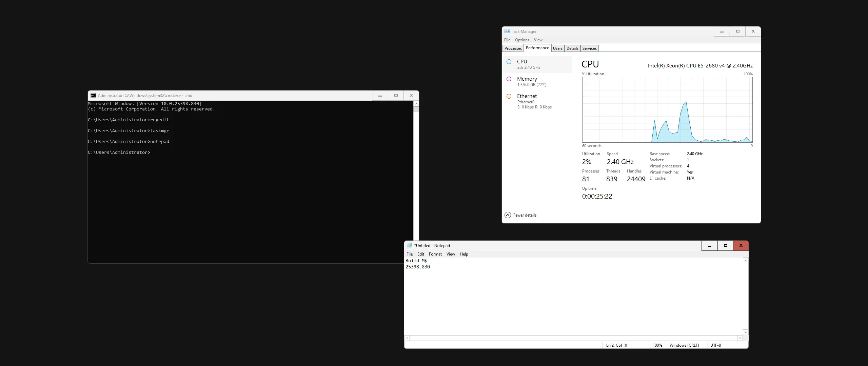Open Notepad's Format menu

(x=435, y=254)
